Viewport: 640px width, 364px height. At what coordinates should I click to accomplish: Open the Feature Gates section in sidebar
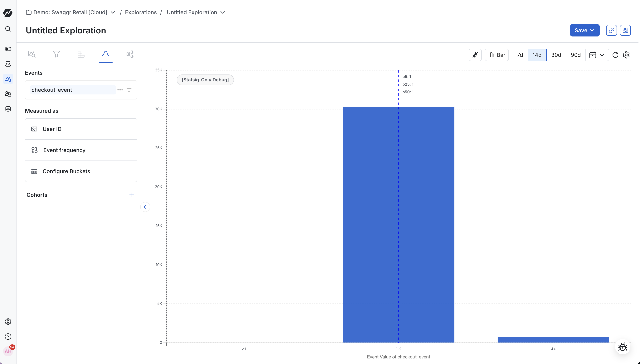pos(8,49)
